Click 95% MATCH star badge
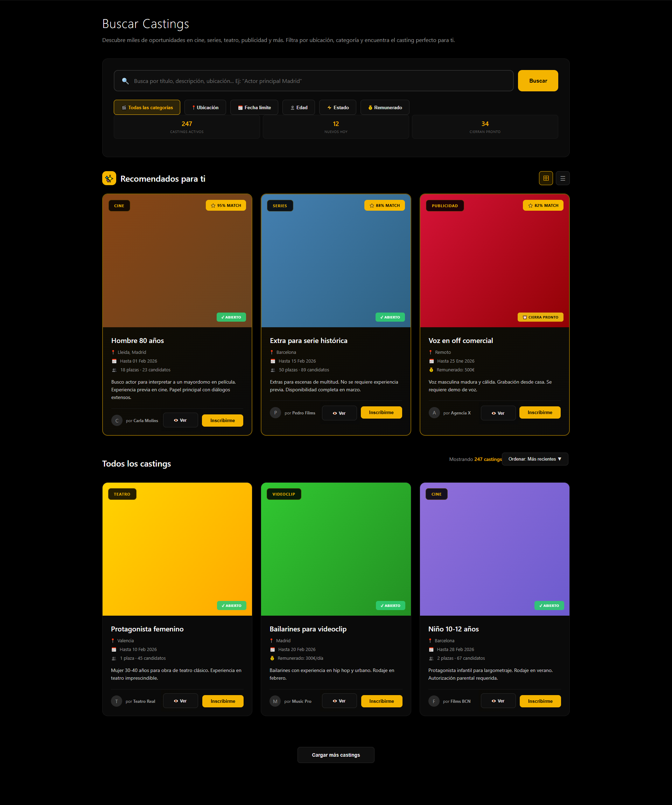672x805 pixels. pyautogui.click(x=226, y=205)
